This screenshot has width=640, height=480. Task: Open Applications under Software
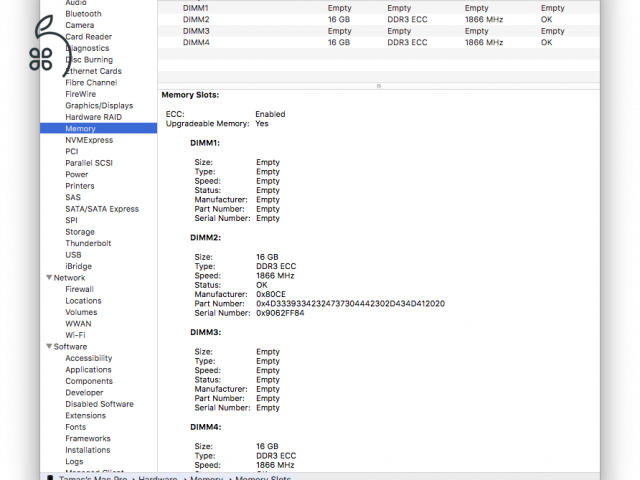point(88,370)
